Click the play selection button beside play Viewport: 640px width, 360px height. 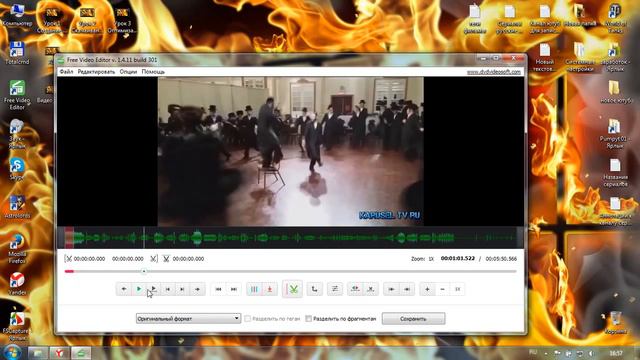pos(153,289)
